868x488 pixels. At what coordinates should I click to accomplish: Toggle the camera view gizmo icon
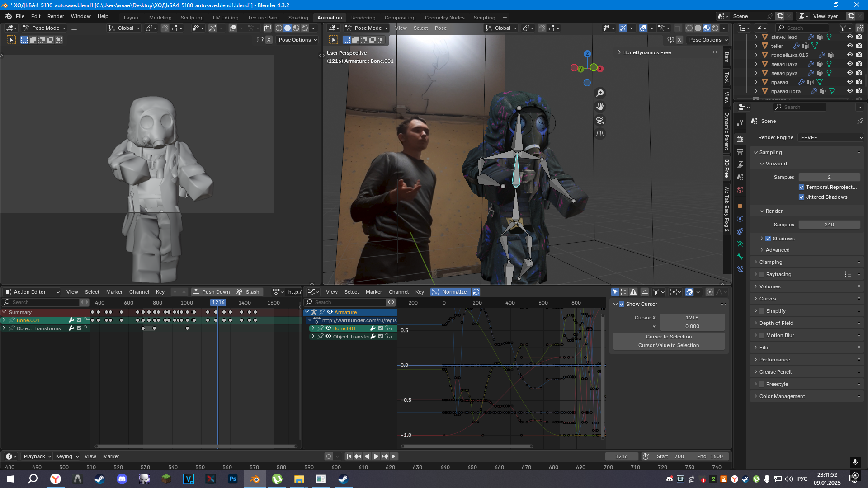click(x=600, y=120)
